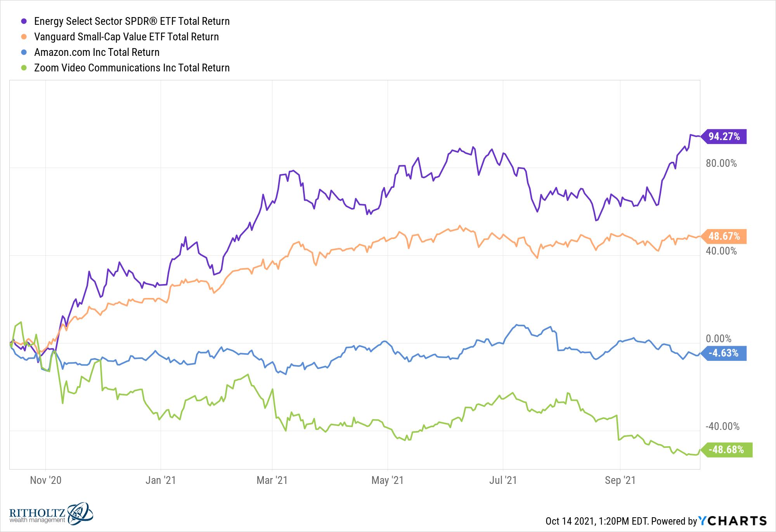Click the blue Amazon.com legend dot
The width and height of the screenshot is (776, 532).
tap(24, 52)
